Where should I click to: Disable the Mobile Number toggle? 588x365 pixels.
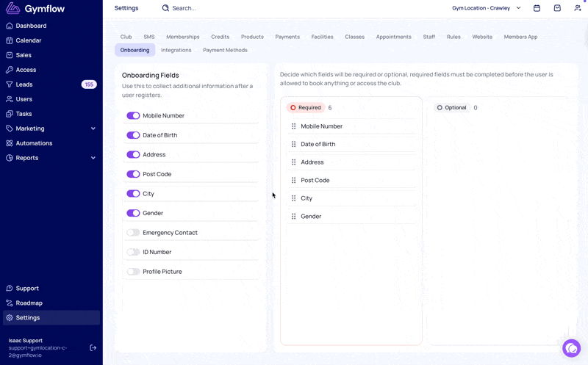[x=133, y=116]
